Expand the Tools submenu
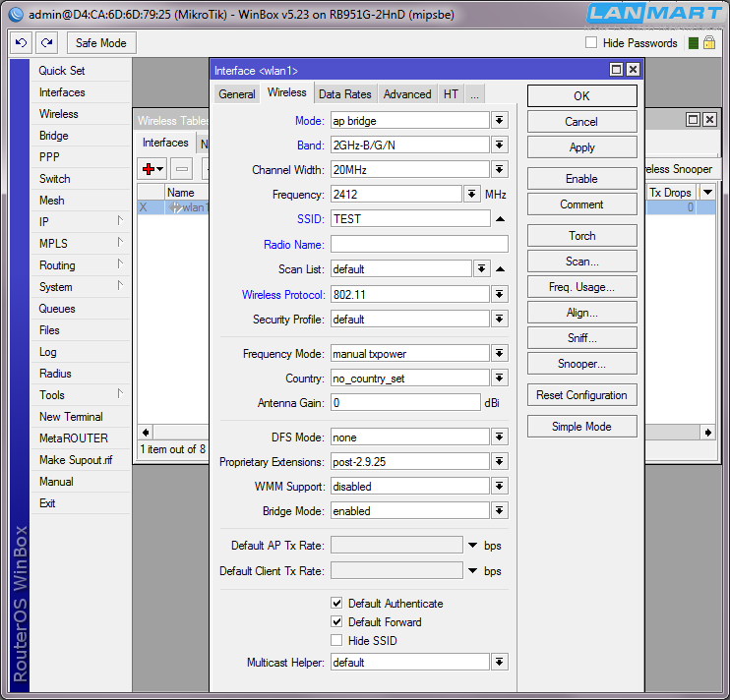Viewport: 730px width, 700px height. coord(80,395)
